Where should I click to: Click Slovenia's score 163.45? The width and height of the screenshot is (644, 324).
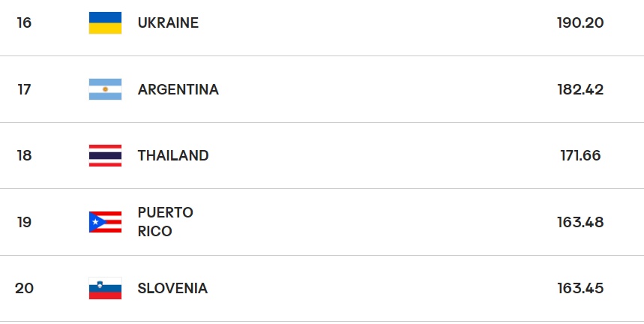(x=580, y=288)
